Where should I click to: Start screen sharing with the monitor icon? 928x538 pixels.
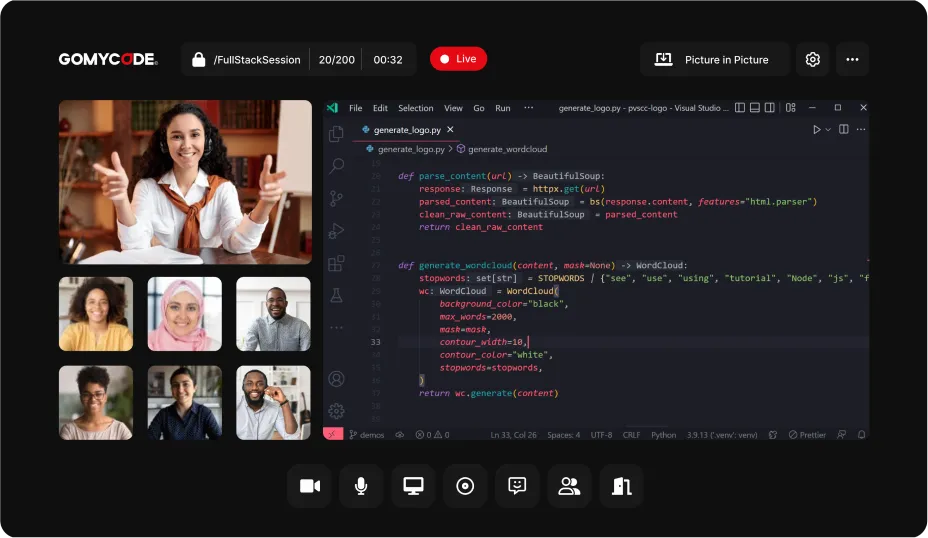pyautogui.click(x=413, y=487)
